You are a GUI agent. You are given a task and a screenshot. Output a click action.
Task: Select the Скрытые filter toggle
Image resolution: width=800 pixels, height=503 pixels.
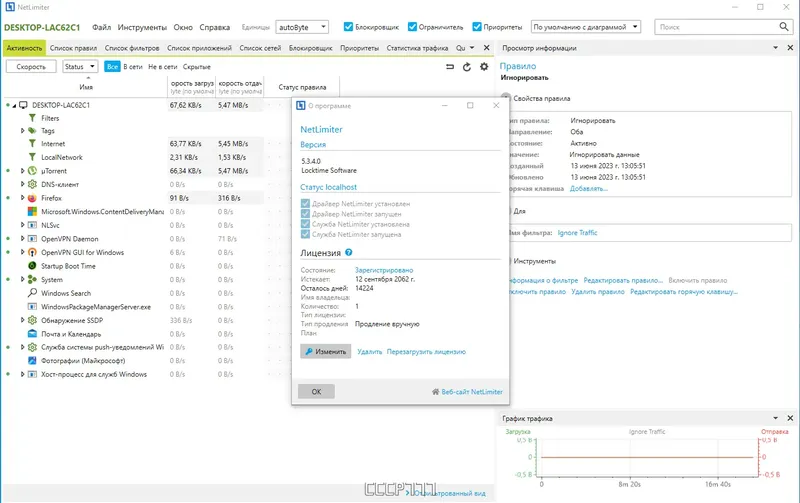tap(196, 67)
